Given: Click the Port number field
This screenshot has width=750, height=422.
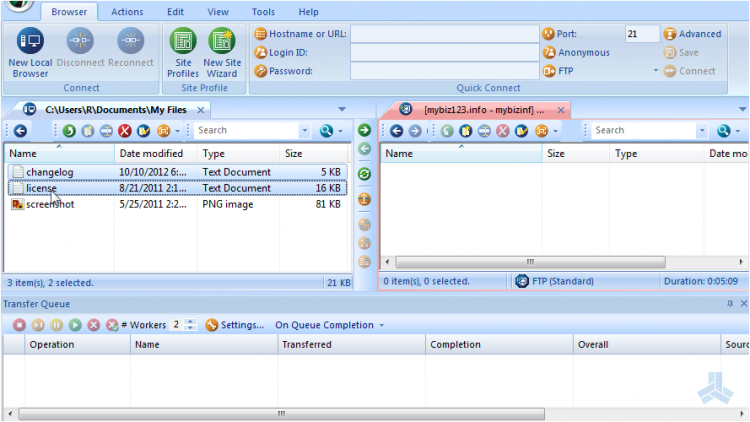Looking at the screenshot, I should tap(642, 34).
